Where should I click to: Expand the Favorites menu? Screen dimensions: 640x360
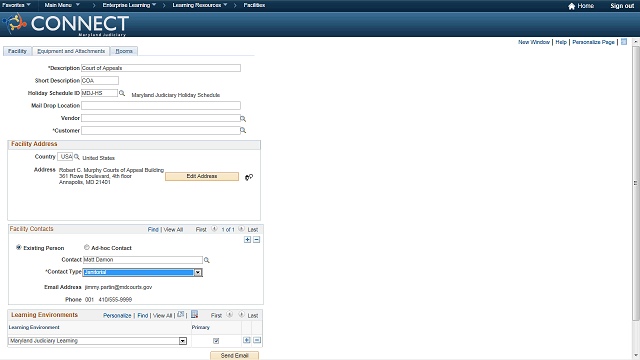click(16, 5)
